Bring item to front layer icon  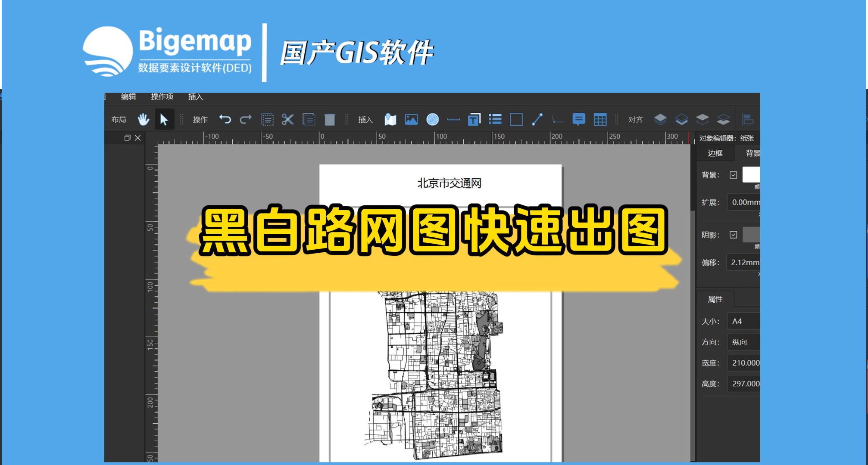pos(660,119)
